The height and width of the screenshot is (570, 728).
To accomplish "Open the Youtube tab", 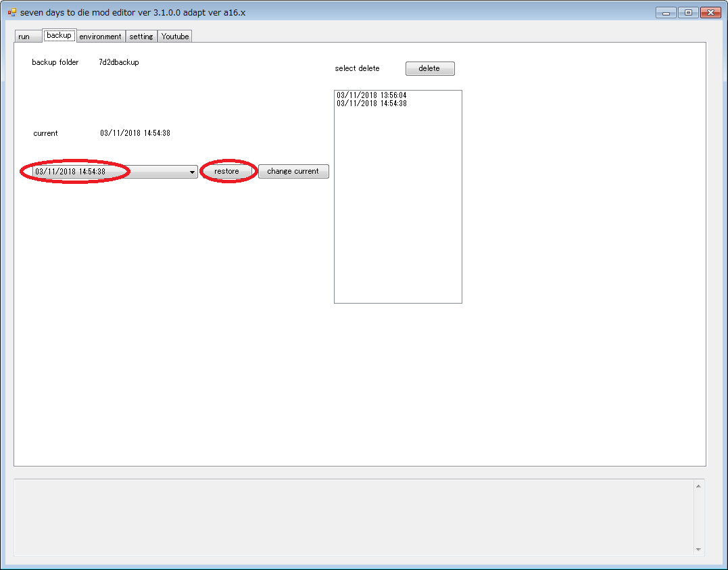I will point(175,37).
